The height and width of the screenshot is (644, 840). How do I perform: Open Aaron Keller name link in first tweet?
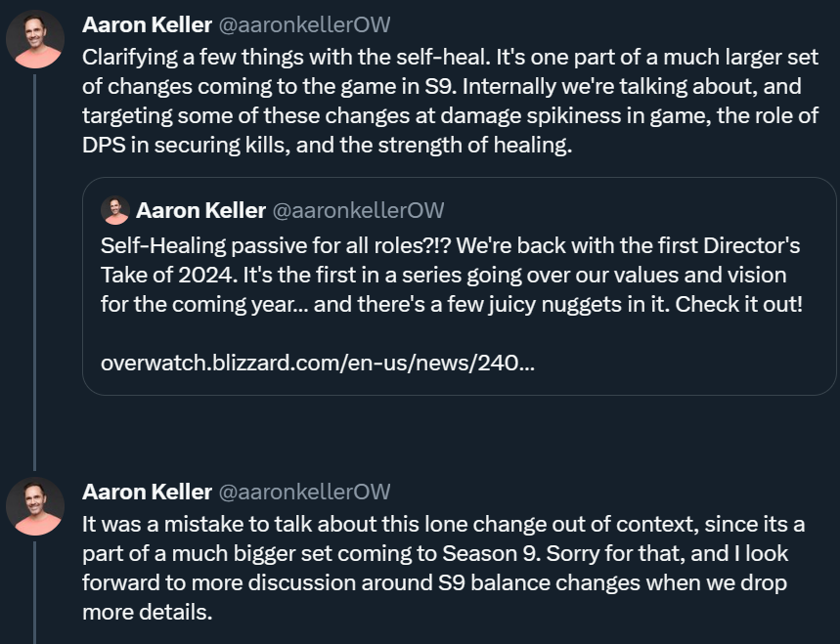click(x=147, y=24)
